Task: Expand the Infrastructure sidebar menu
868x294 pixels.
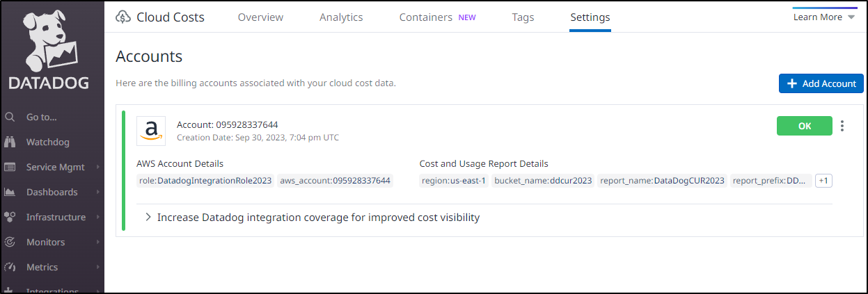Action: (x=52, y=217)
